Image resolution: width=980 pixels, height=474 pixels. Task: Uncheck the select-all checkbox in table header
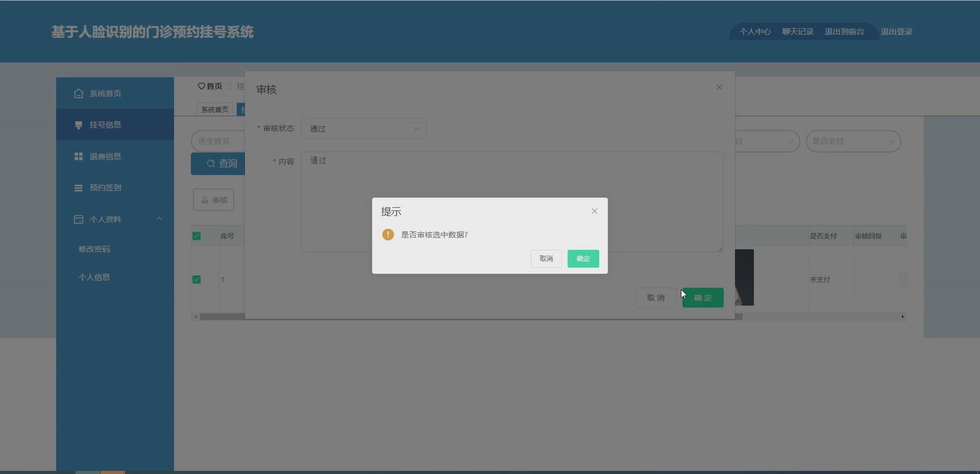pos(197,236)
